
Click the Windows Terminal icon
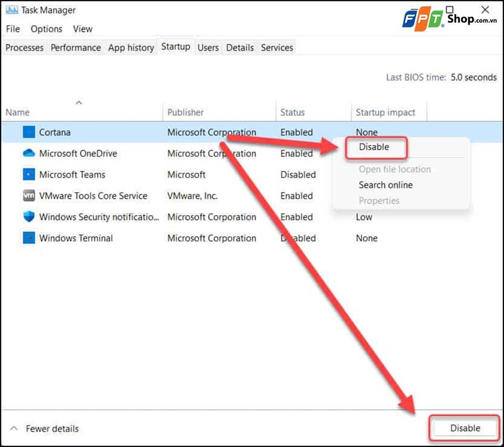29,238
